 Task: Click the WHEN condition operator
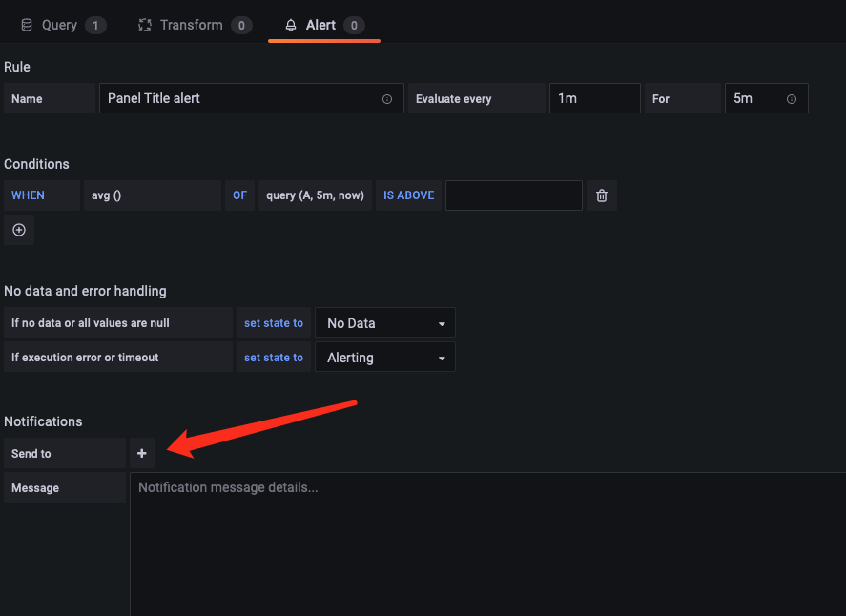click(28, 195)
